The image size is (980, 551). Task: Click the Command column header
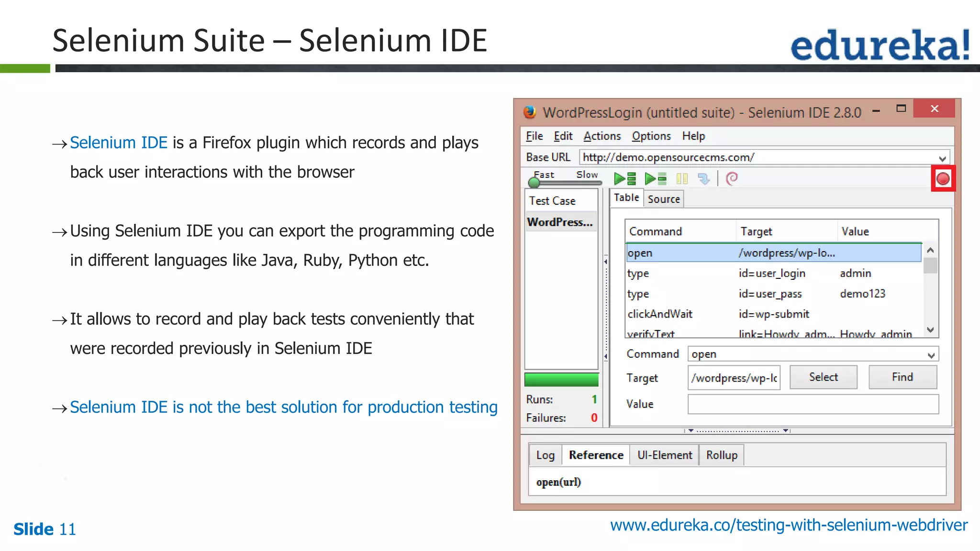tap(680, 231)
